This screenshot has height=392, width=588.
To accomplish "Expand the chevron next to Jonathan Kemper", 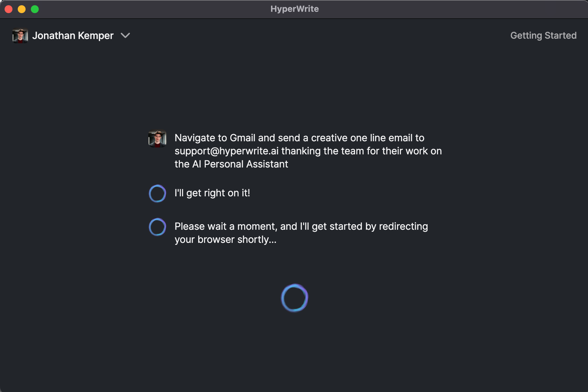I will 125,35.
